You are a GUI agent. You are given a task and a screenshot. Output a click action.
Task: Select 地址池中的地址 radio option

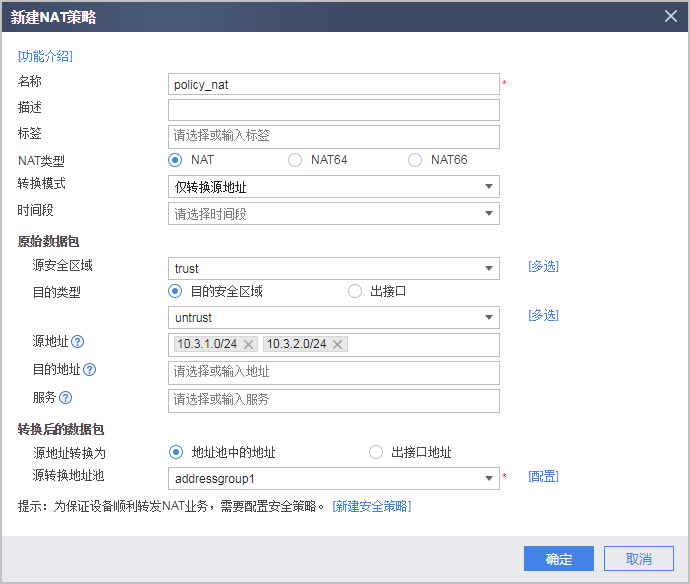(176, 452)
